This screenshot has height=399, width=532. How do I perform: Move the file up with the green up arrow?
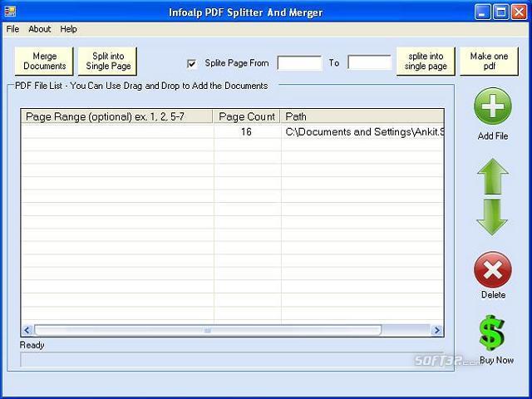pos(493,176)
